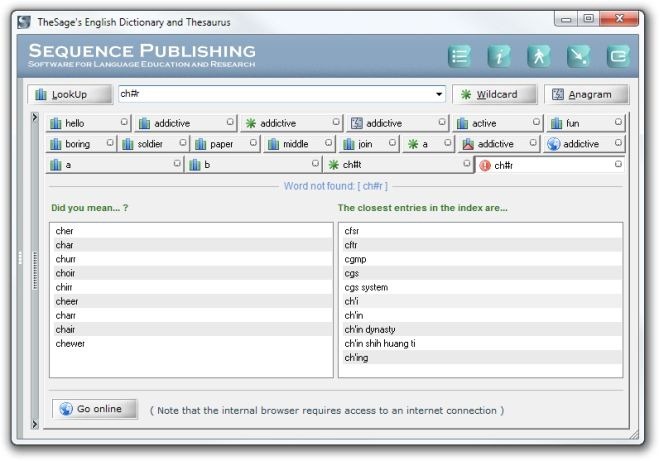
Task: Click the wildcard star icon on addictive tab
Action: 251,123
